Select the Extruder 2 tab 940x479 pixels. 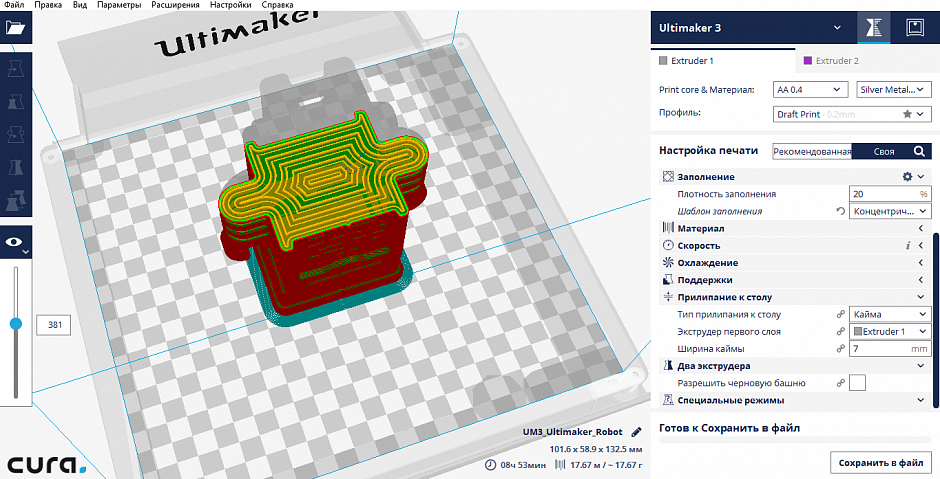(x=867, y=61)
